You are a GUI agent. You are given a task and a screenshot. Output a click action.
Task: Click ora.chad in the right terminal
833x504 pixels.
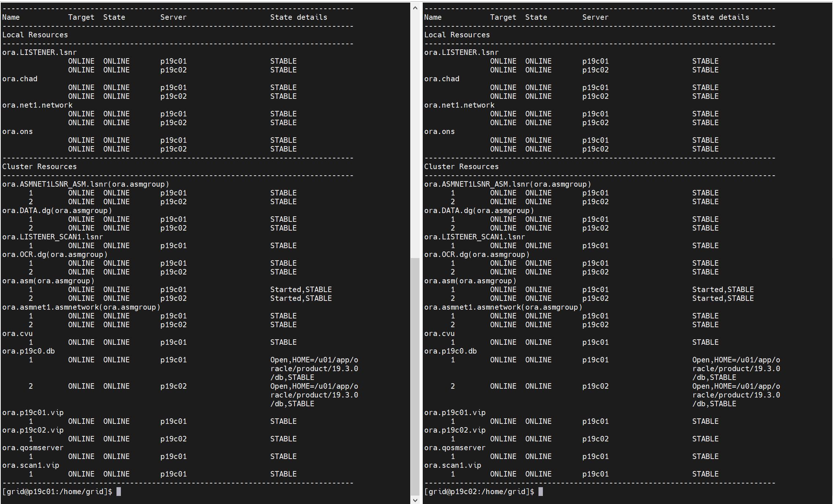point(442,79)
